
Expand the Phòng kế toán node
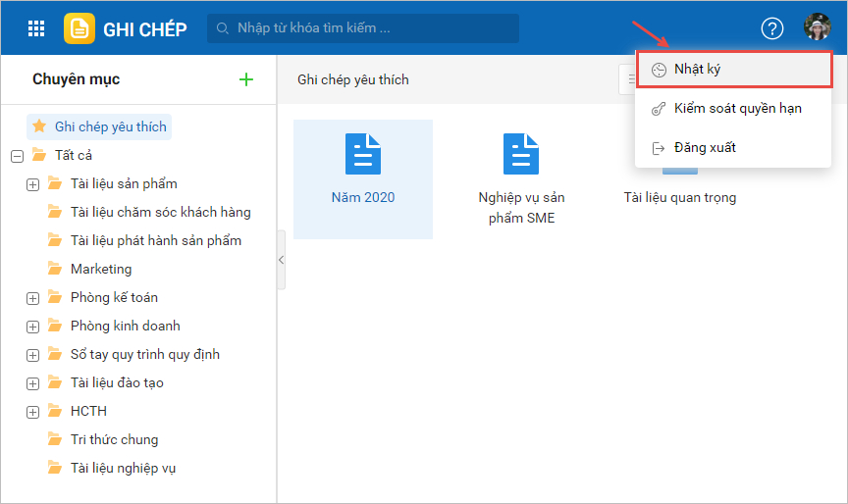33,299
